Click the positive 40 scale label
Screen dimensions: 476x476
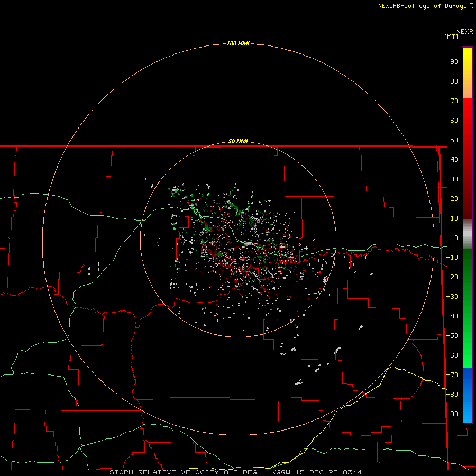(454, 159)
